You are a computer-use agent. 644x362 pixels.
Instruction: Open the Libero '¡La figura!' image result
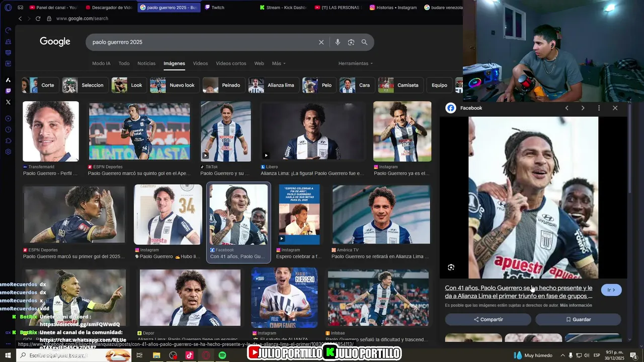(313, 132)
